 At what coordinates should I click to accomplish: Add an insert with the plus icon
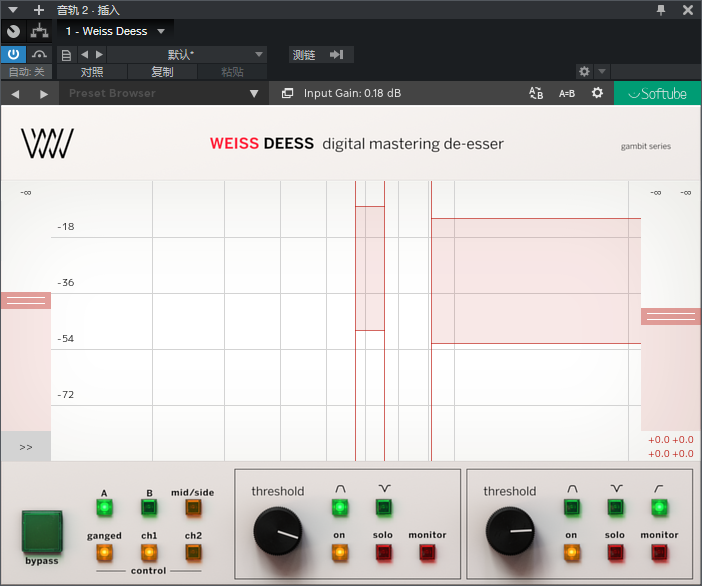point(39,9)
